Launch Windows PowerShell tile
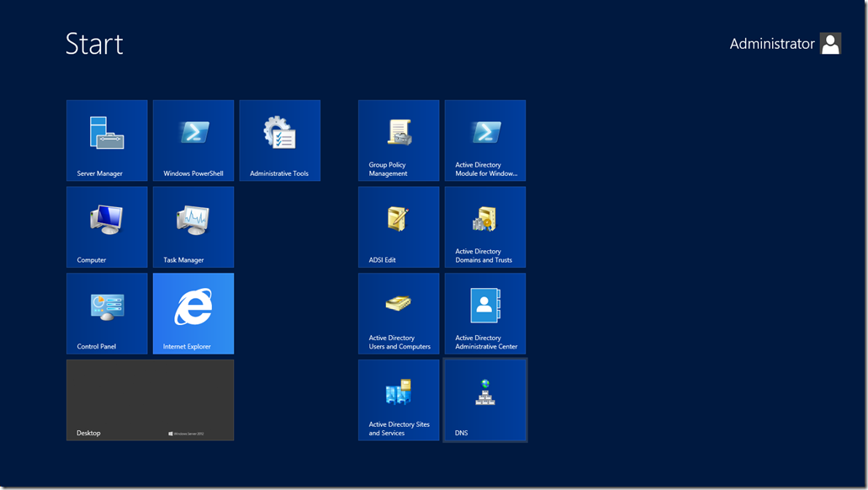868x490 pixels. pyautogui.click(x=193, y=141)
